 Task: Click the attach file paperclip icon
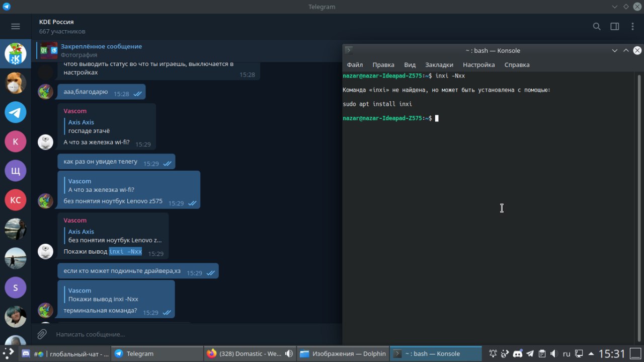(x=42, y=334)
